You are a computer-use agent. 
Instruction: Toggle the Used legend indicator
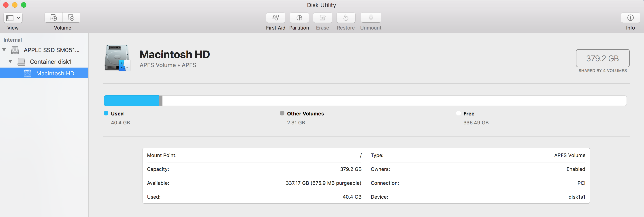(x=106, y=113)
